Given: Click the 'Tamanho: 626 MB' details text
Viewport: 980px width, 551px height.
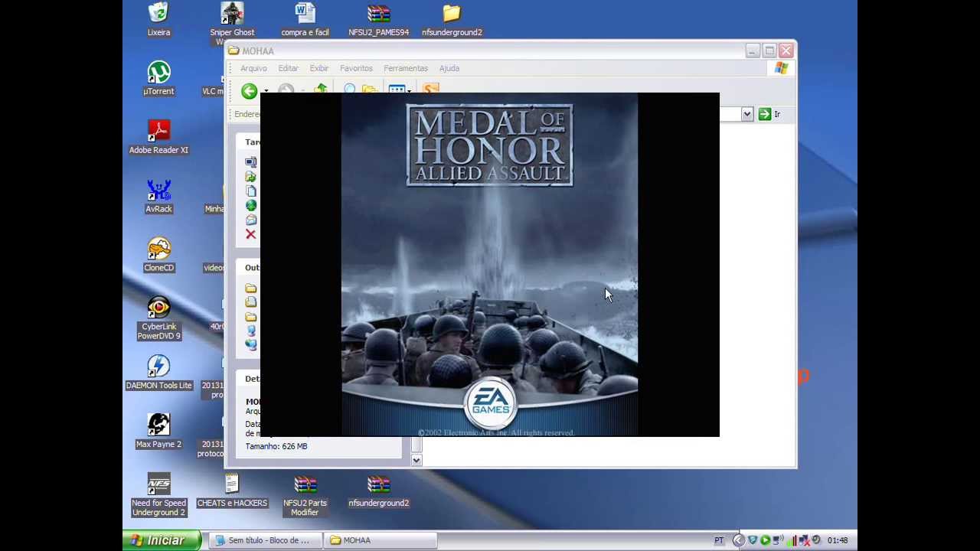Looking at the screenshot, I should [276, 446].
